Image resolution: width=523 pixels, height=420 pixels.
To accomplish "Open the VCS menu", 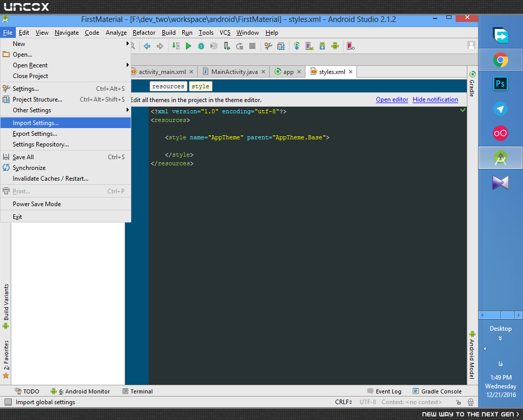I will pos(225,33).
